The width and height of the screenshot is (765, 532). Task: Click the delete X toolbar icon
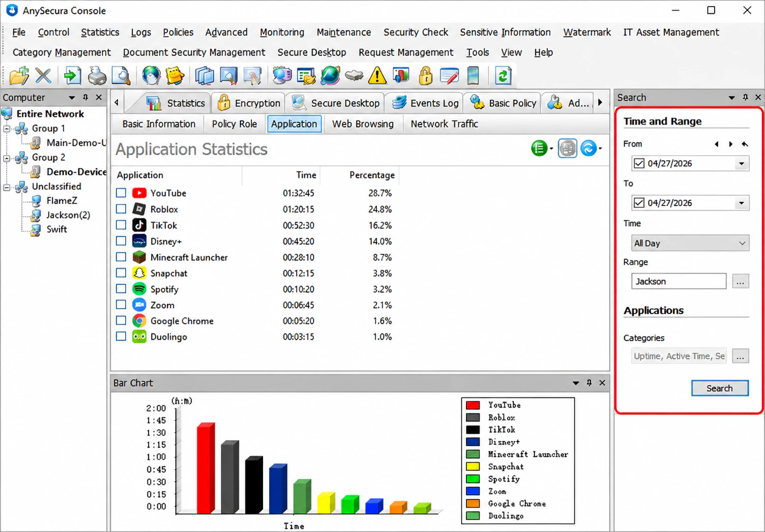click(x=43, y=76)
